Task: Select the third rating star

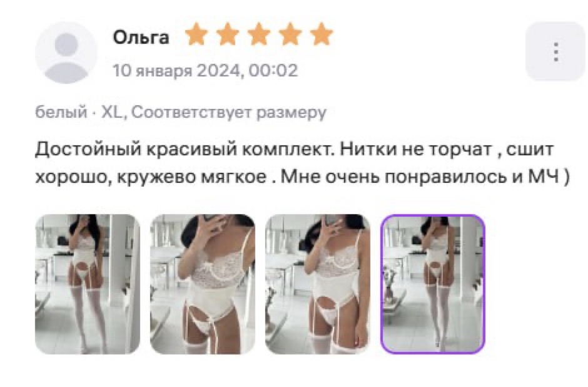Action: 259,34
